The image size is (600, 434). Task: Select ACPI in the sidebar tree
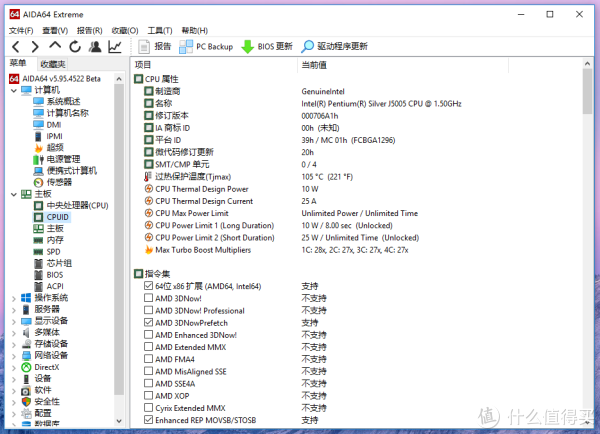click(x=49, y=286)
